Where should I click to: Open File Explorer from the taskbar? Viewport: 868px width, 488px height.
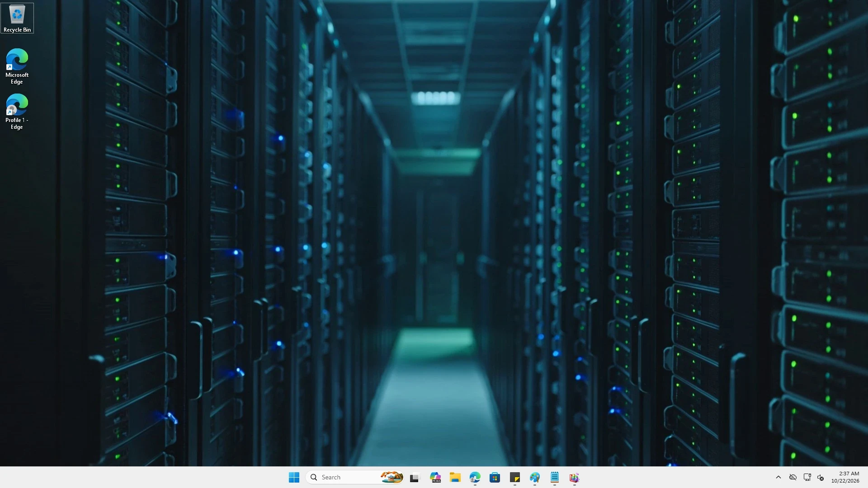455,478
